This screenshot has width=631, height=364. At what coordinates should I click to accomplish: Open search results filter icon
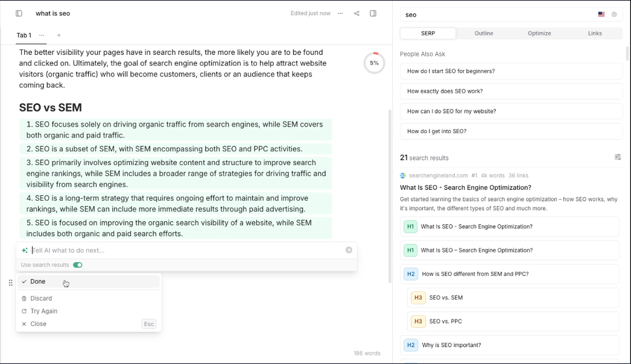(618, 157)
